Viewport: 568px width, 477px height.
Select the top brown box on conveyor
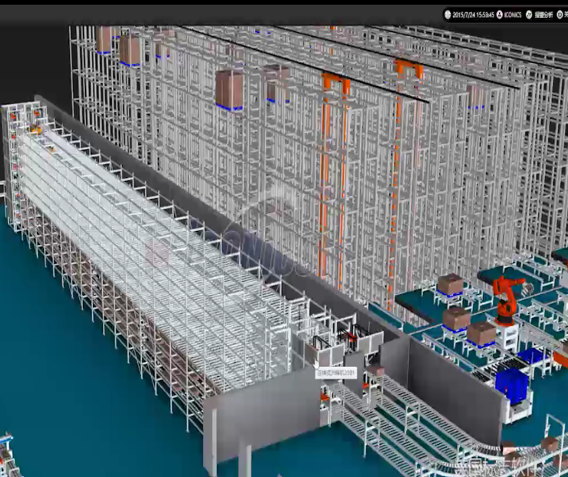click(450, 285)
